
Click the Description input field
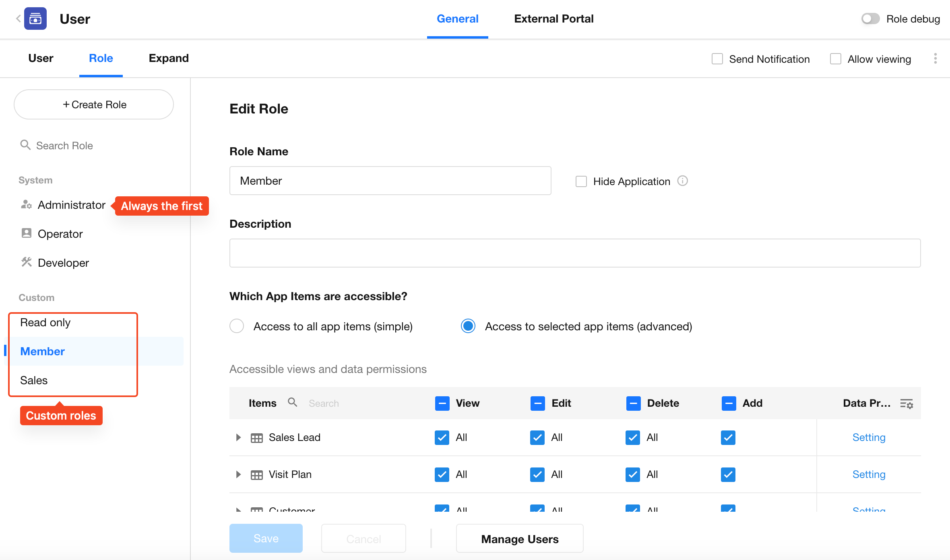click(x=575, y=253)
